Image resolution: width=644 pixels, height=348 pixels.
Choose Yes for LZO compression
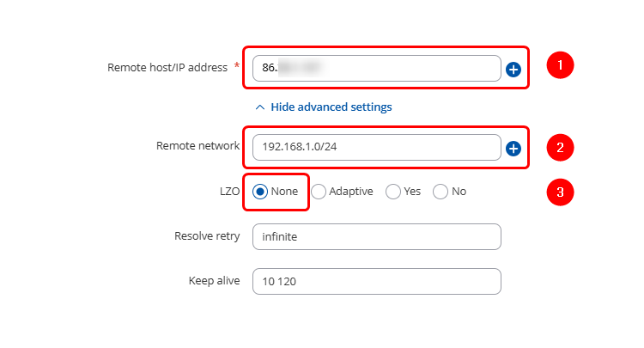(393, 192)
